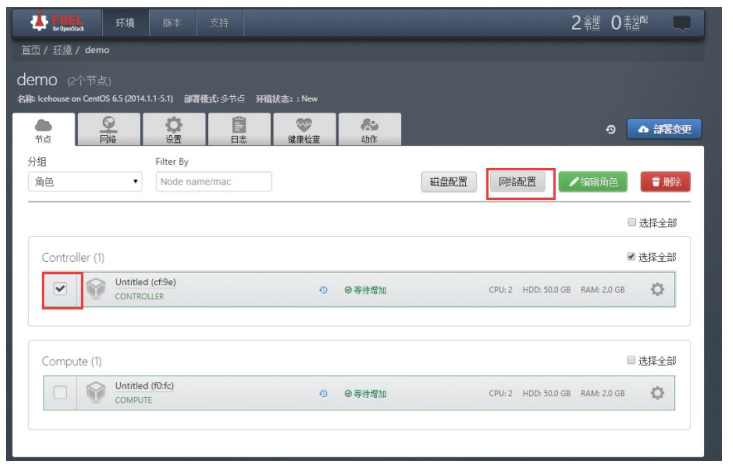Image resolution: width=733 pixels, height=467 pixels.
Task: Check the Compute group 选择全部 checkbox
Action: pyautogui.click(x=631, y=360)
